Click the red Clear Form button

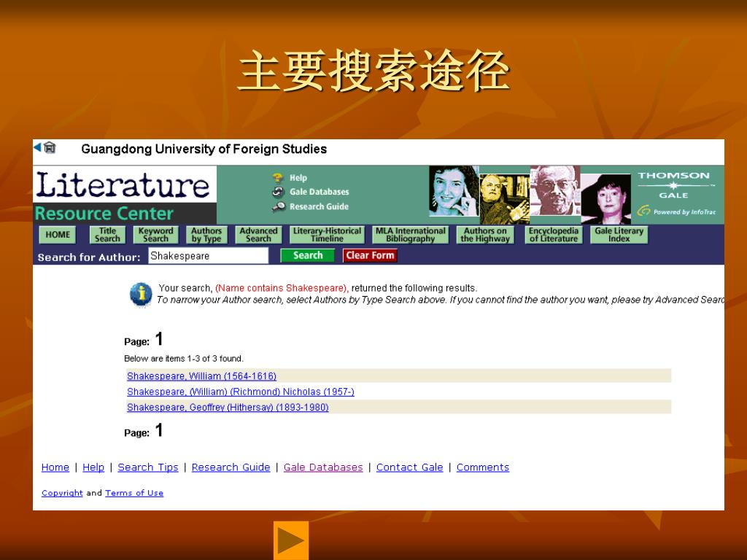(x=370, y=256)
